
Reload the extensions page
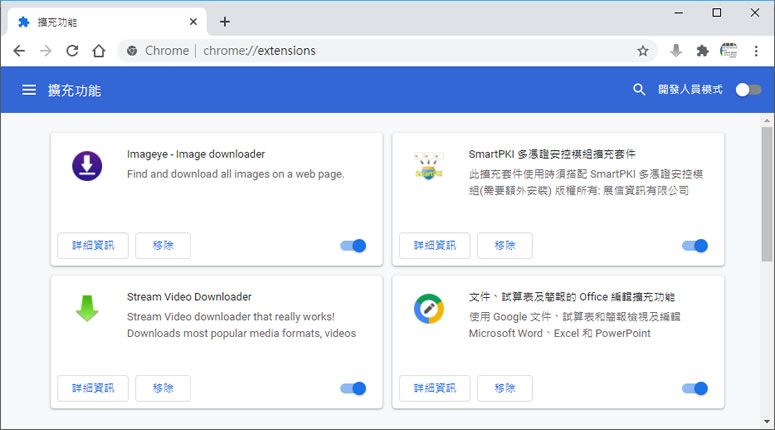[72, 50]
